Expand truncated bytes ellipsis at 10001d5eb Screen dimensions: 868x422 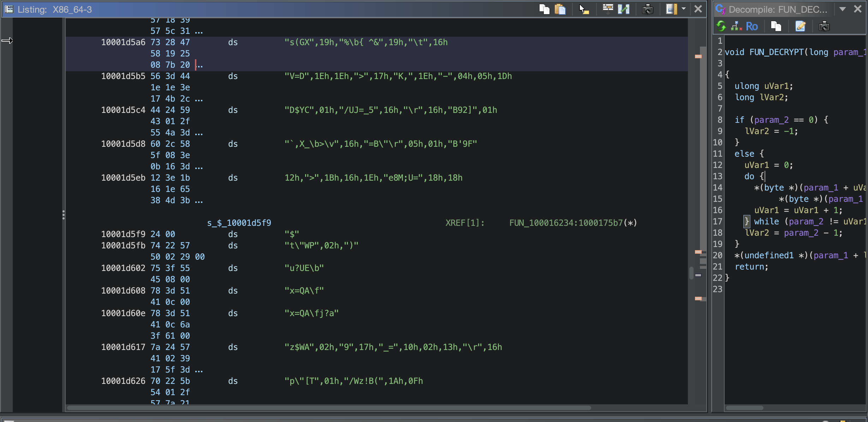pyautogui.click(x=199, y=202)
